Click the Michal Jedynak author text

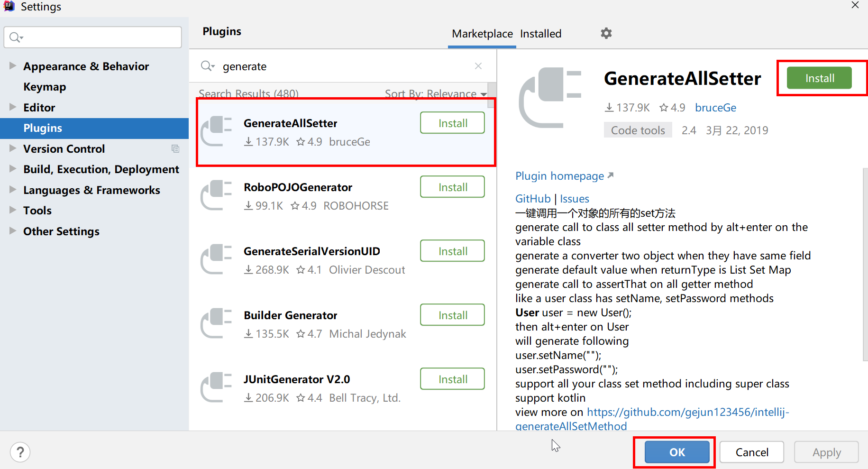pyautogui.click(x=367, y=334)
